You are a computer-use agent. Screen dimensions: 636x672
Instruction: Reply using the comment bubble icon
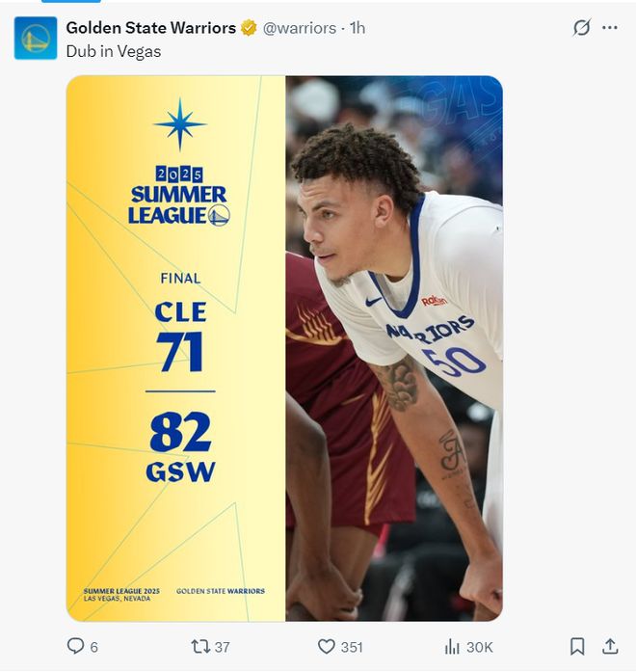click(76, 646)
